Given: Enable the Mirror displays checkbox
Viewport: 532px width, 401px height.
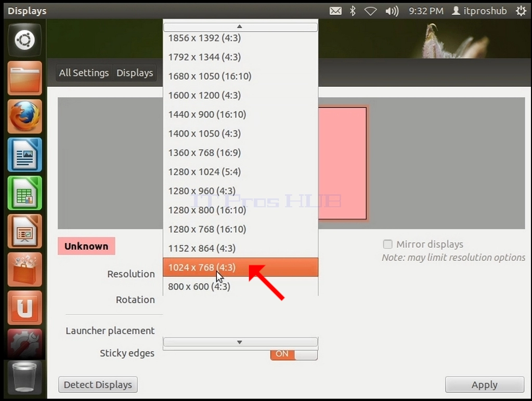Looking at the screenshot, I should point(388,244).
